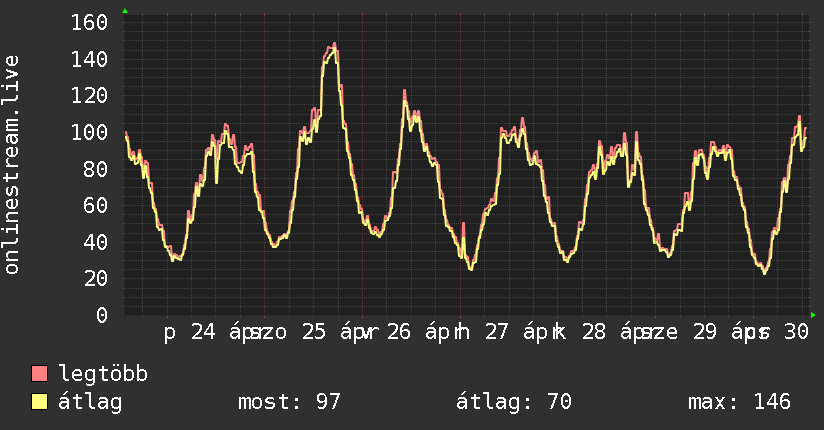Click the x-axis date label '24'

coord(203,332)
